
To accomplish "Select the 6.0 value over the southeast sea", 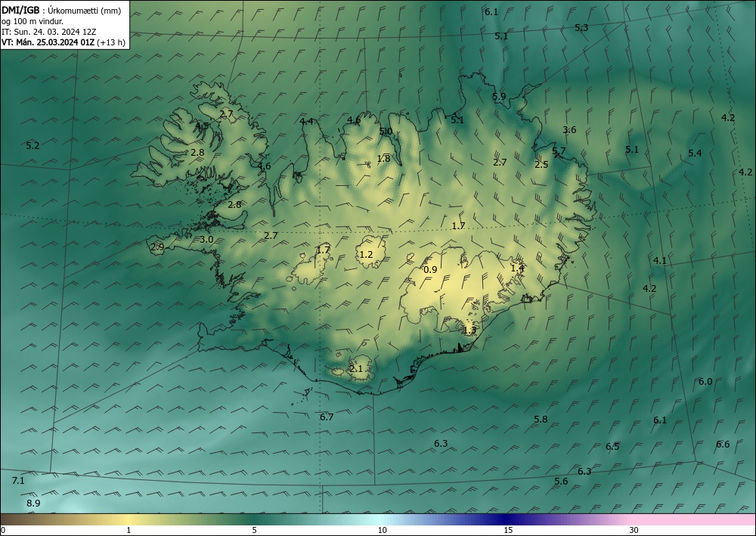I will pyautogui.click(x=705, y=381).
